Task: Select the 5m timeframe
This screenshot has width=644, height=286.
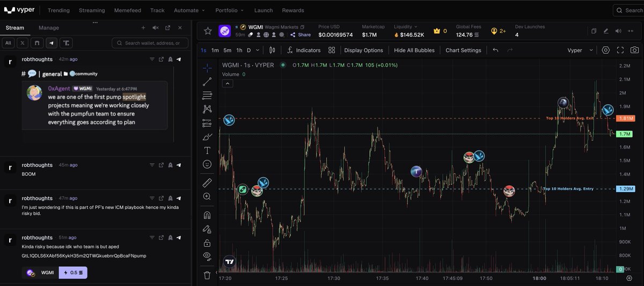Action: 228,50
